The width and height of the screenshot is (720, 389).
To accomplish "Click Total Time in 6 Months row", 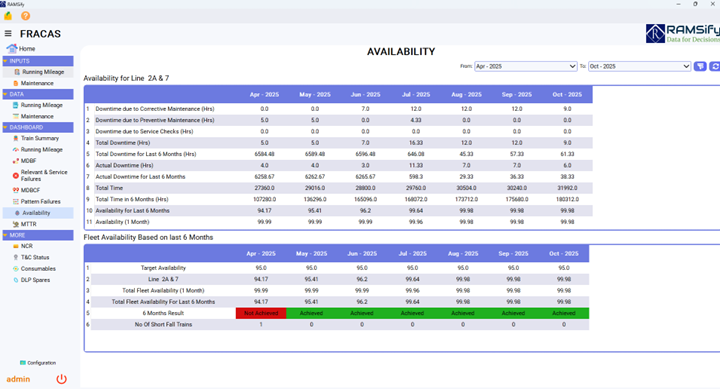I will [338, 199].
